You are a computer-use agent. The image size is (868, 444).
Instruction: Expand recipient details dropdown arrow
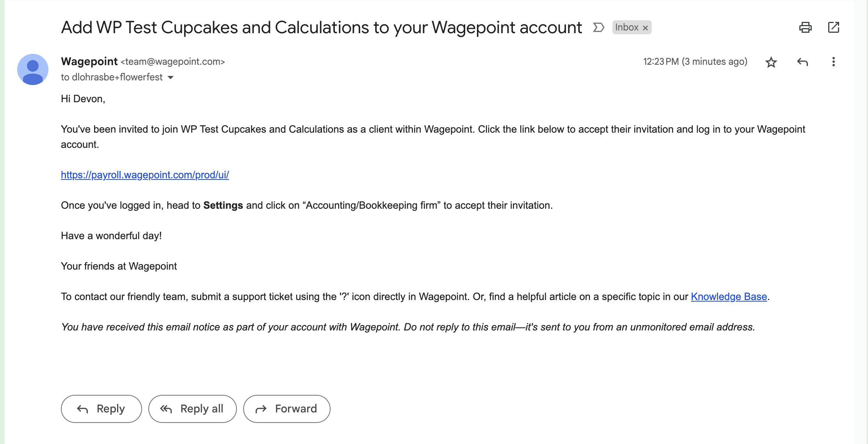click(171, 77)
